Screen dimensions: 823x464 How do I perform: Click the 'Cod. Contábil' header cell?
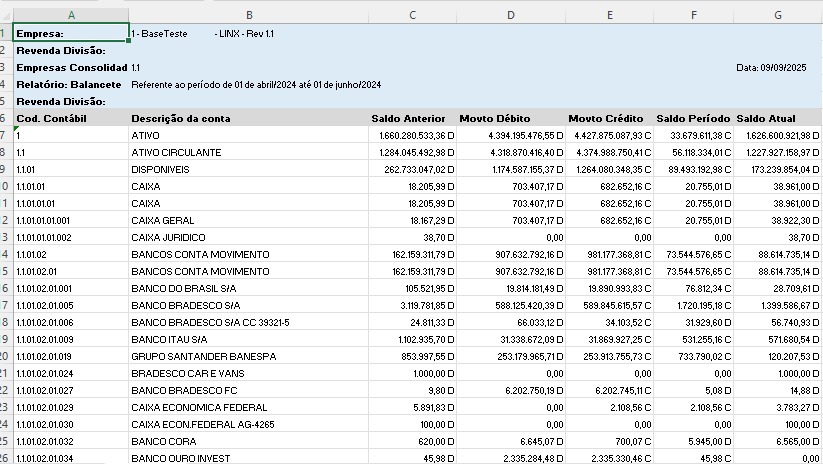(71, 119)
